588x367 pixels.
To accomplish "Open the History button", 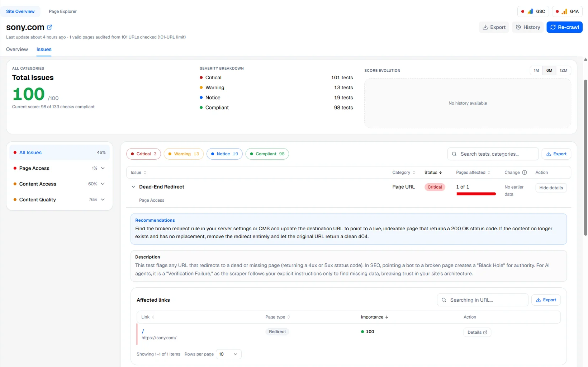I will pyautogui.click(x=528, y=27).
